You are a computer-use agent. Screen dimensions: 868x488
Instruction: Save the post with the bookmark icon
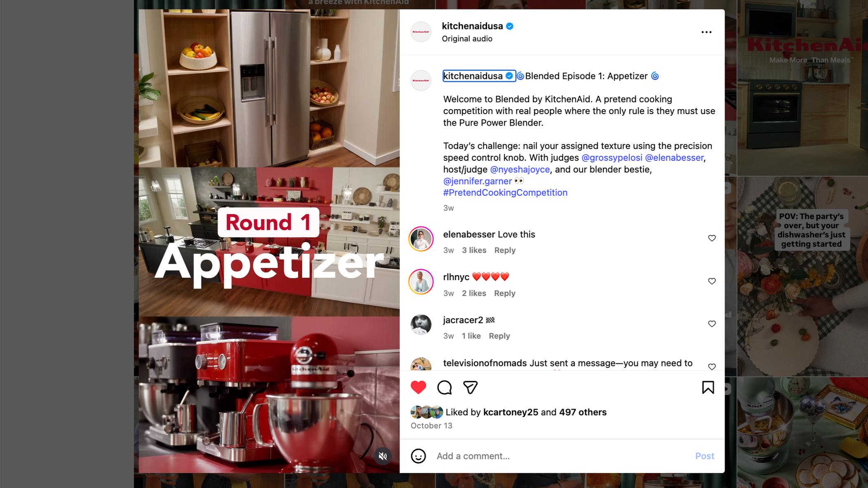pos(708,387)
